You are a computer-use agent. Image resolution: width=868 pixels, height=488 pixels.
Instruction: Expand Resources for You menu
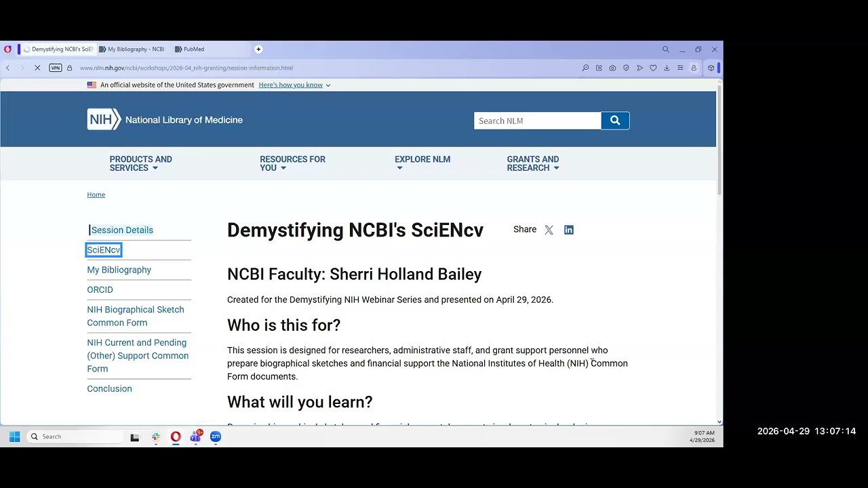[x=292, y=163]
